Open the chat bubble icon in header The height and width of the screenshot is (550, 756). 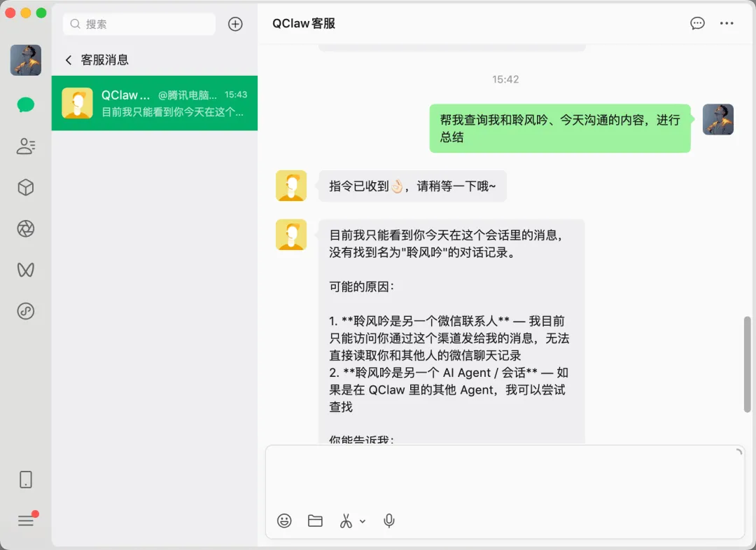click(697, 23)
